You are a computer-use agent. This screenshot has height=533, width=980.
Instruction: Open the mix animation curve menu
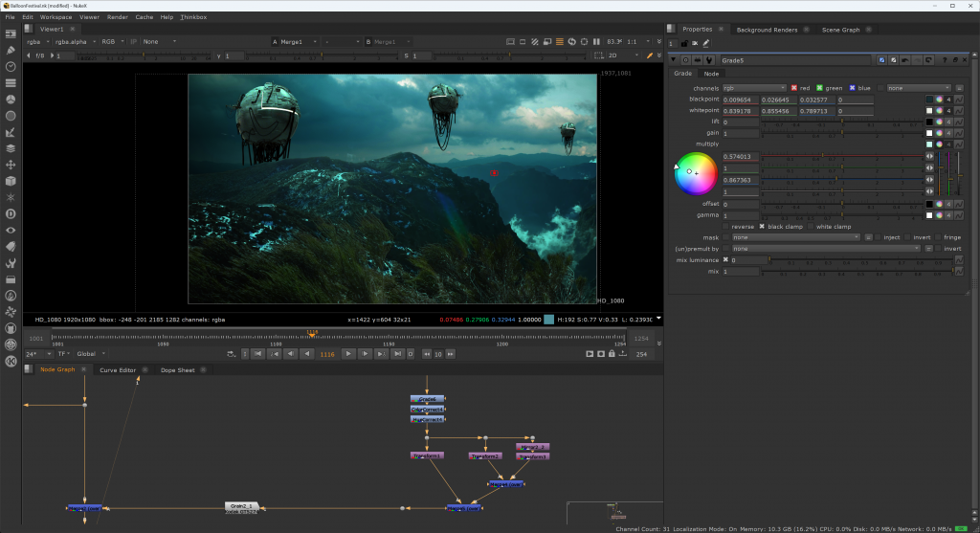click(x=959, y=272)
